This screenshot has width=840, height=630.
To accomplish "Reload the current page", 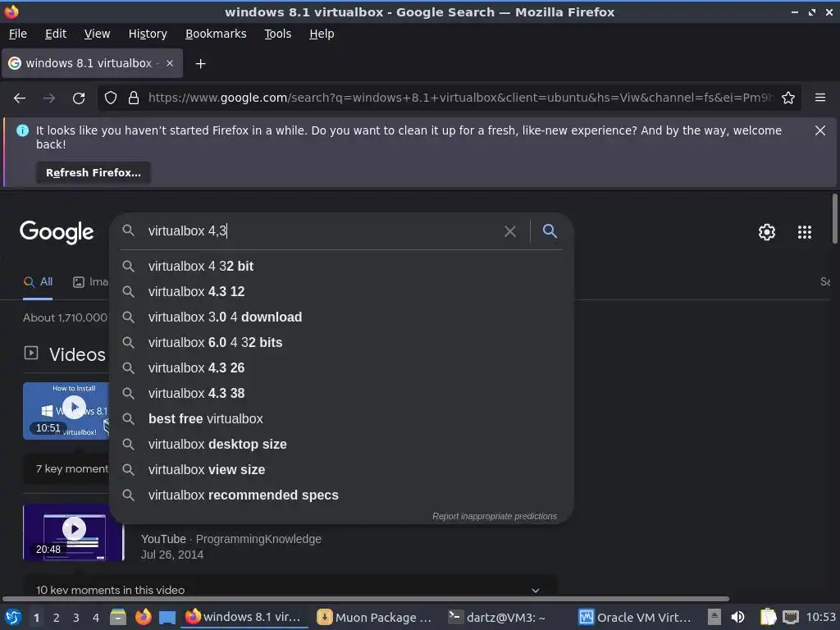I will pos(79,98).
